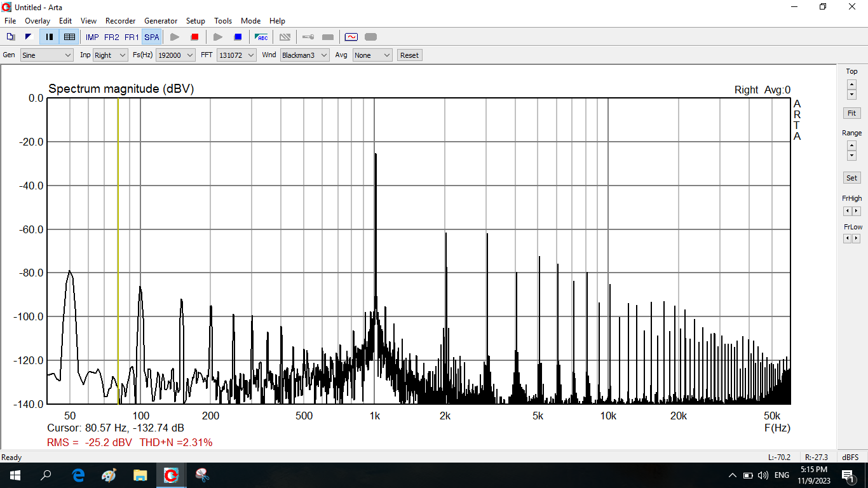The height and width of the screenshot is (488, 868).
Task: Click the Arta taskbar icon
Action: (171, 475)
